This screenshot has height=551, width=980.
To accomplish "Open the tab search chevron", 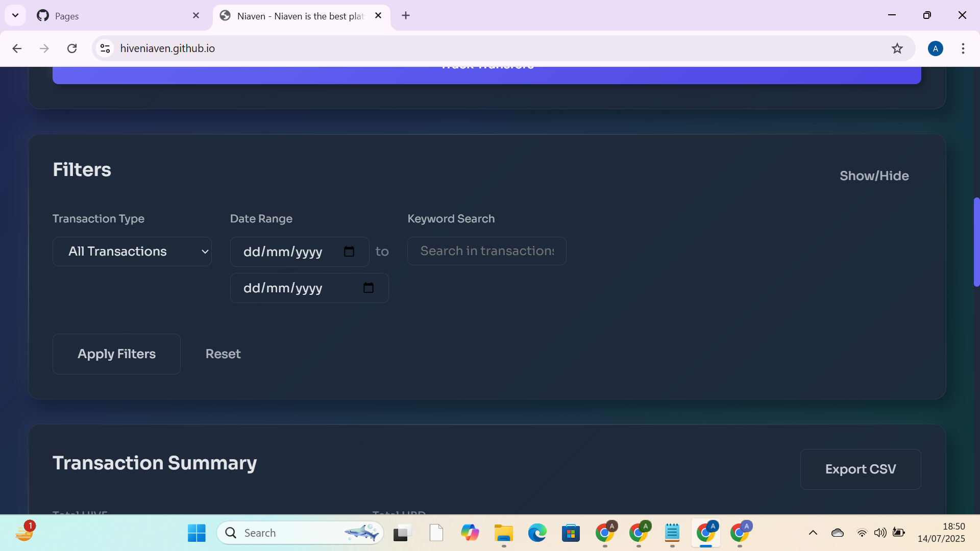I will [15, 15].
